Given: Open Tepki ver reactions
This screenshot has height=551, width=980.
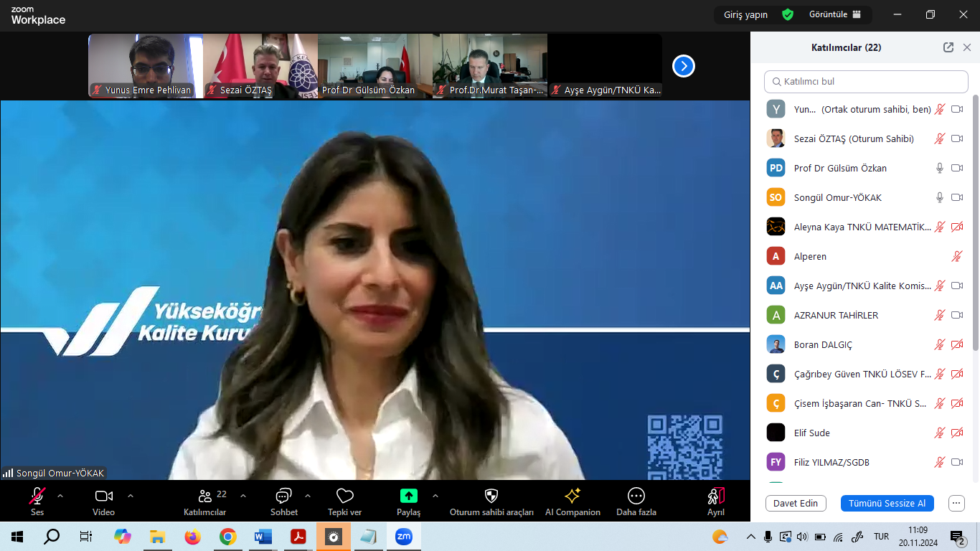Looking at the screenshot, I should (x=345, y=501).
